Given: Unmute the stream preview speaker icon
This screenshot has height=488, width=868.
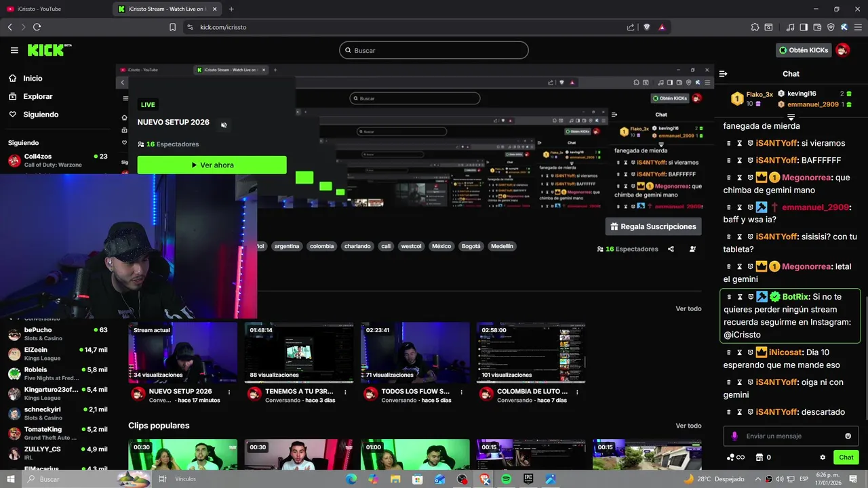Looking at the screenshot, I should click(224, 125).
